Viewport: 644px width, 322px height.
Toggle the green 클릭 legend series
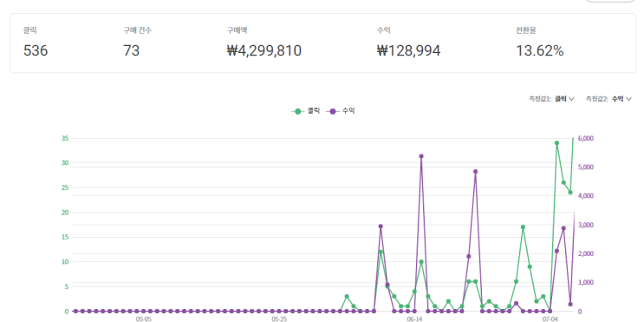point(306,111)
